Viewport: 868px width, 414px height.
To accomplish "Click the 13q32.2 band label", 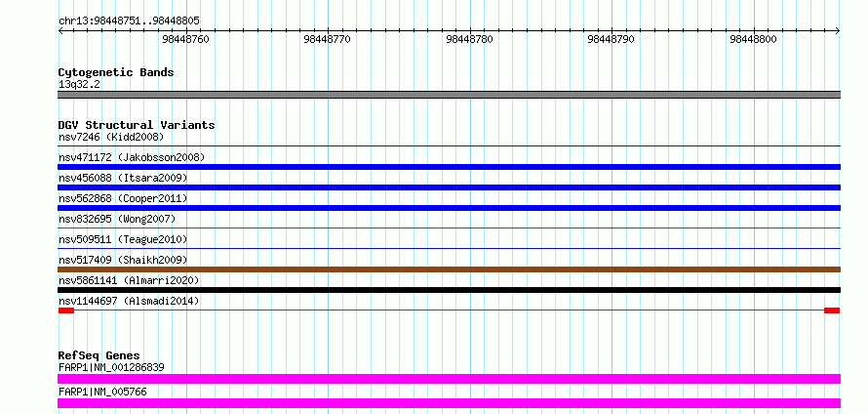I will [x=79, y=85].
